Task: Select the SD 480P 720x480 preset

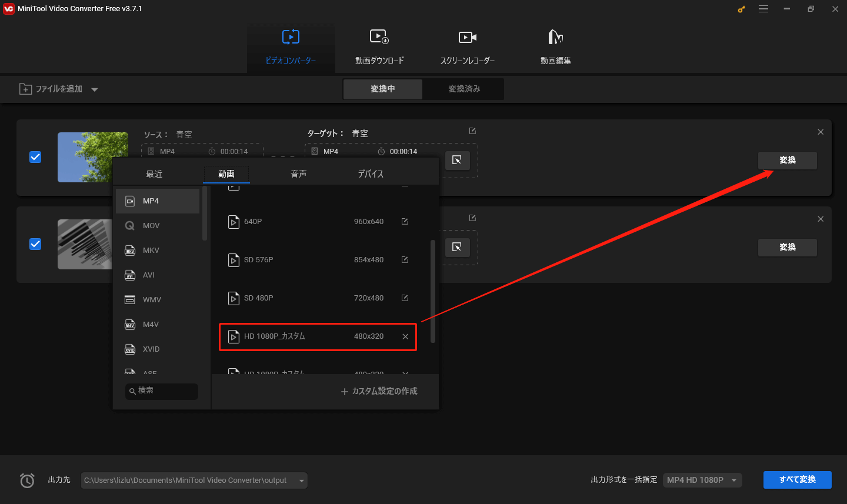Action: (318, 298)
